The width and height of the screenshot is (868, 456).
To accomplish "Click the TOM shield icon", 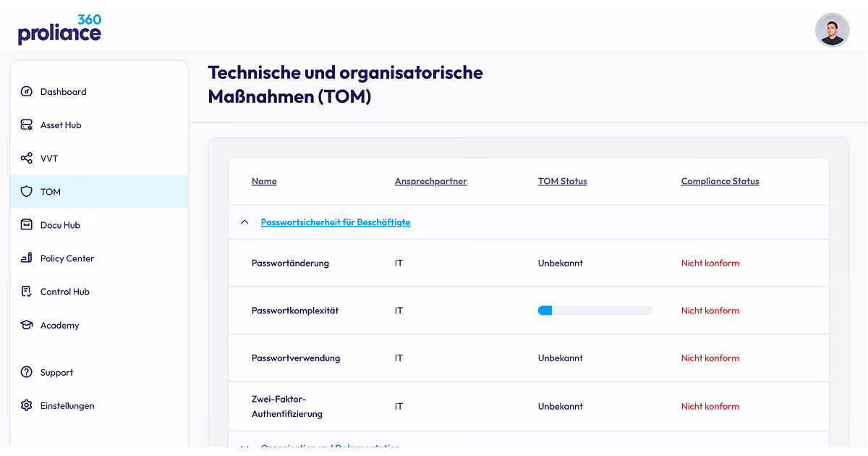I will pos(27,192).
